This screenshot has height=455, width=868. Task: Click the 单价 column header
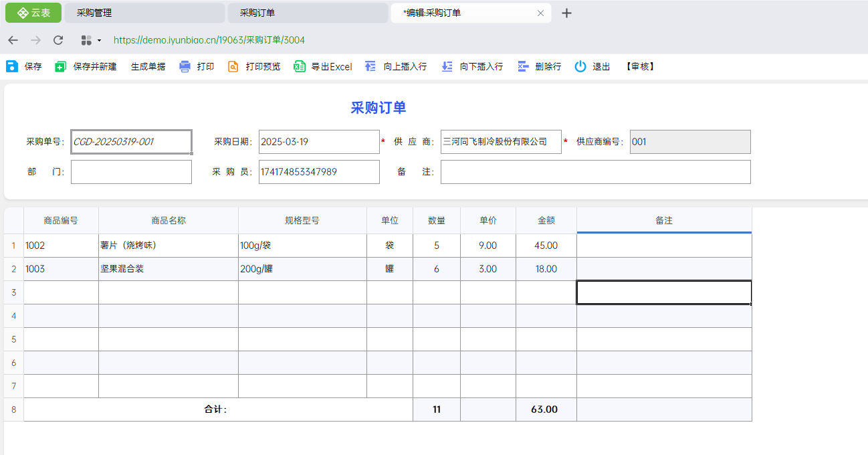click(x=488, y=220)
